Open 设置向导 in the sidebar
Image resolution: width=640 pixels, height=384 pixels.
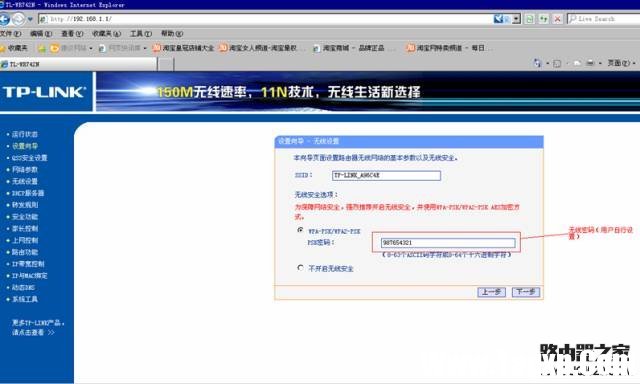click(24, 146)
